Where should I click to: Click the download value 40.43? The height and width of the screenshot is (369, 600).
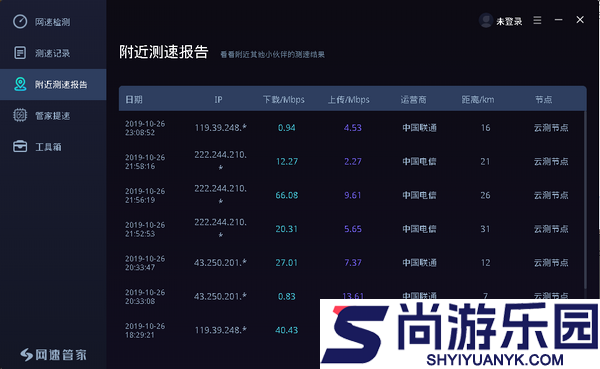click(x=287, y=330)
